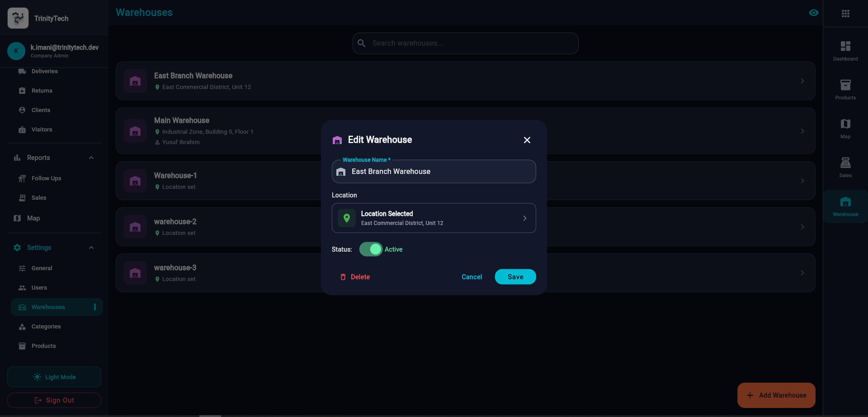Open Follow Ups in sidebar
Viewport: 868px width, 417px height.
[46, 178]
